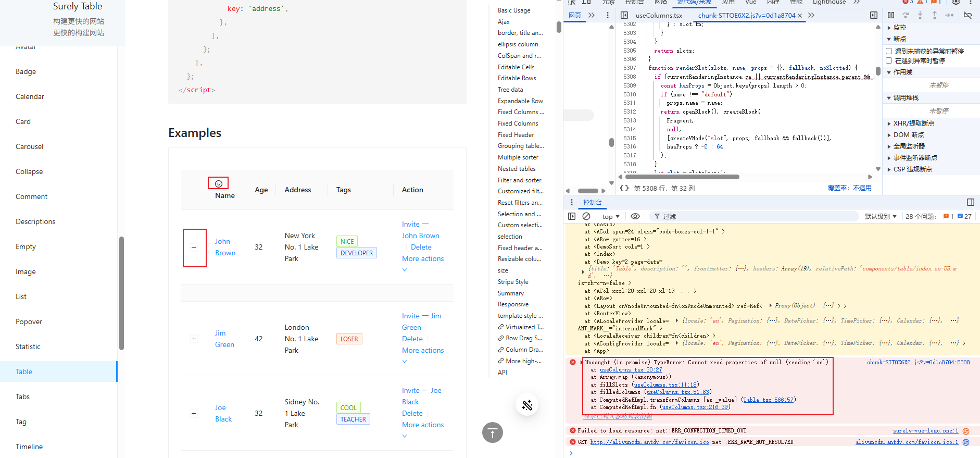The width and height of the screenshot is (980, 458).
Task: Click the deactivate breakpoints icon
Action: [x=968, y=16]
